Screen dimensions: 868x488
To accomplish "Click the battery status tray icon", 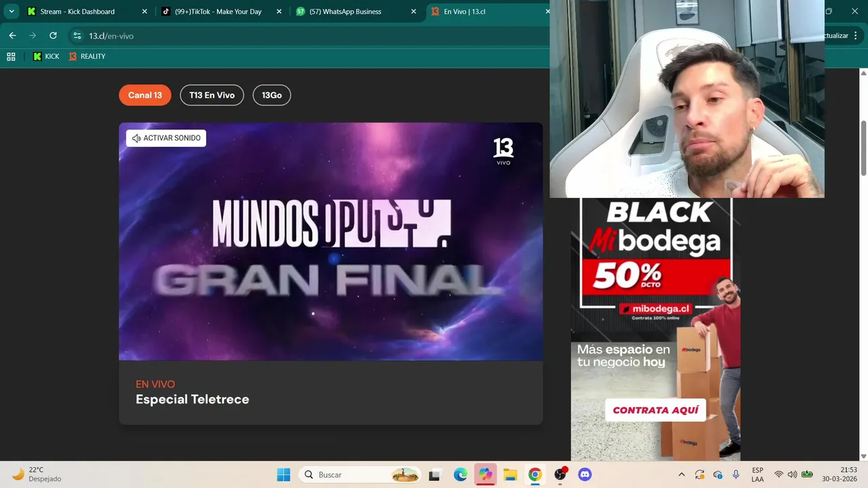I will tap(807, 474).
